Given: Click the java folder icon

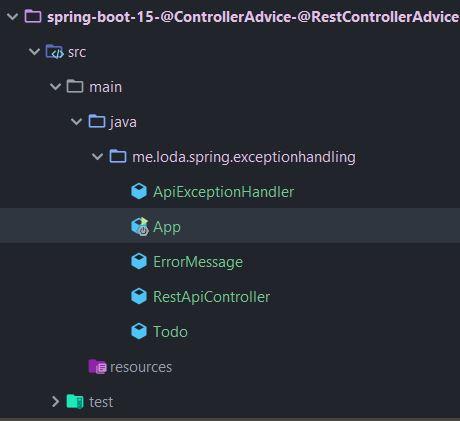Looking at the screenshot, I should (x=97, y=121).
